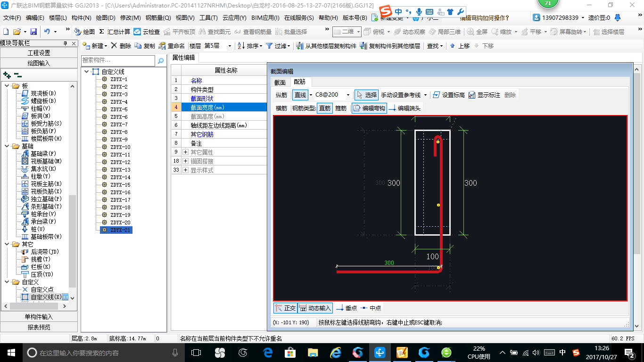The height and width of the screenshot is (362, 644).
Task: Toggle 中点 midpoint snap
Action: pos(371,308)
